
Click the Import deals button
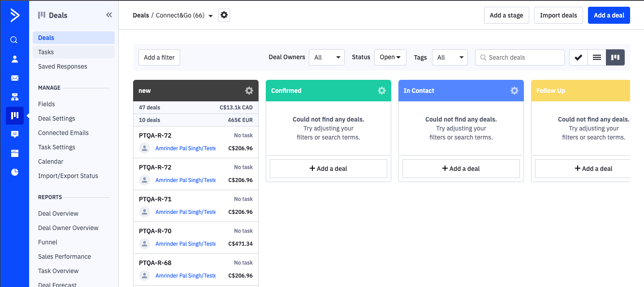558,15
